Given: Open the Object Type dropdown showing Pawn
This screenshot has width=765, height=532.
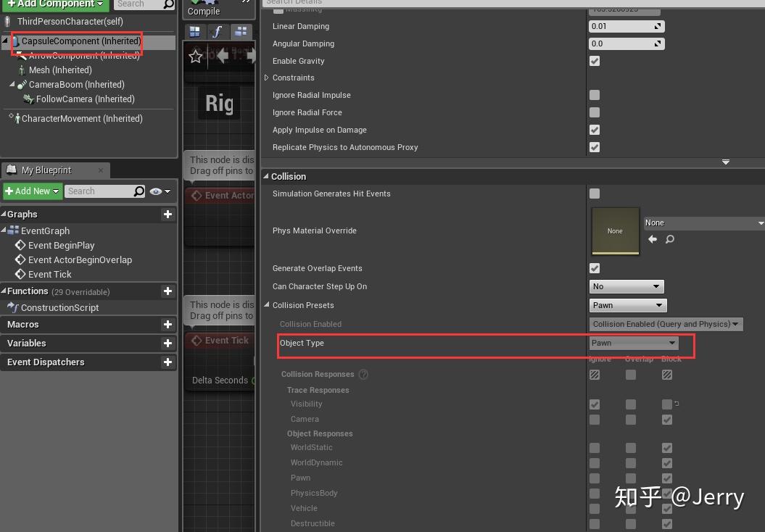Looking at the screenshot, I should tap(633, 342).
